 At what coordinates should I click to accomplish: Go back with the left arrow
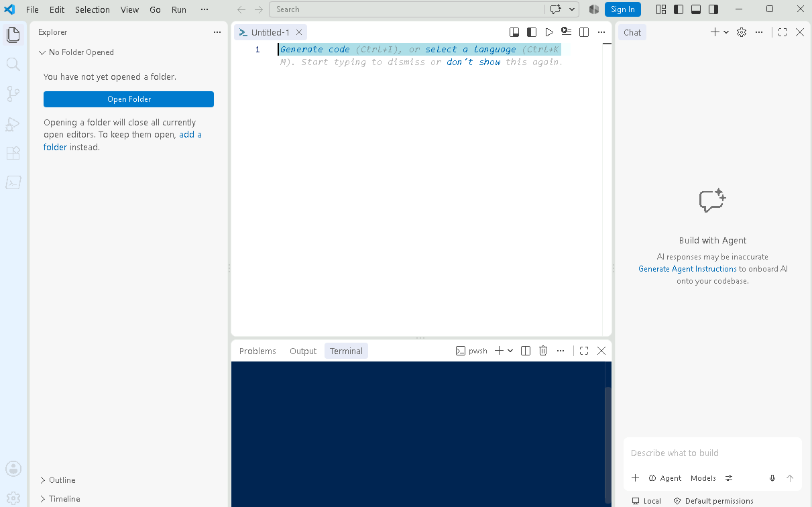click(241, 9)
